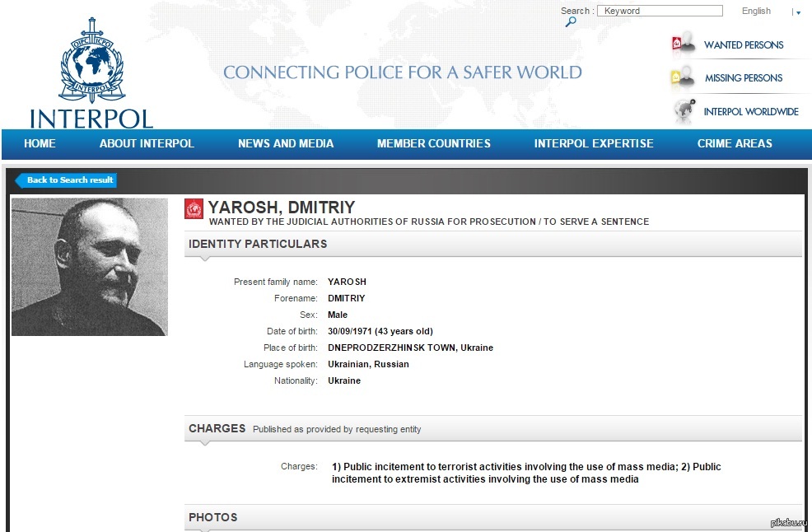Open the ABOUT INTERPOL menu
Screen dimensions: 812x532
click(x=147, y=143)
